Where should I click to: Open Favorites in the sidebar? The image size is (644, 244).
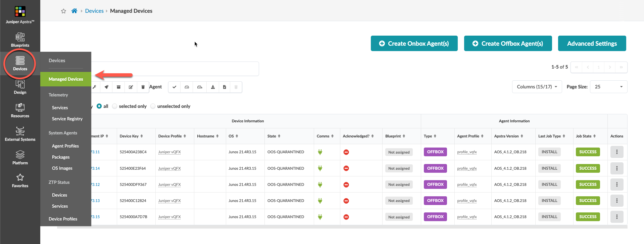pyautogui.click(x=20, y=180)
